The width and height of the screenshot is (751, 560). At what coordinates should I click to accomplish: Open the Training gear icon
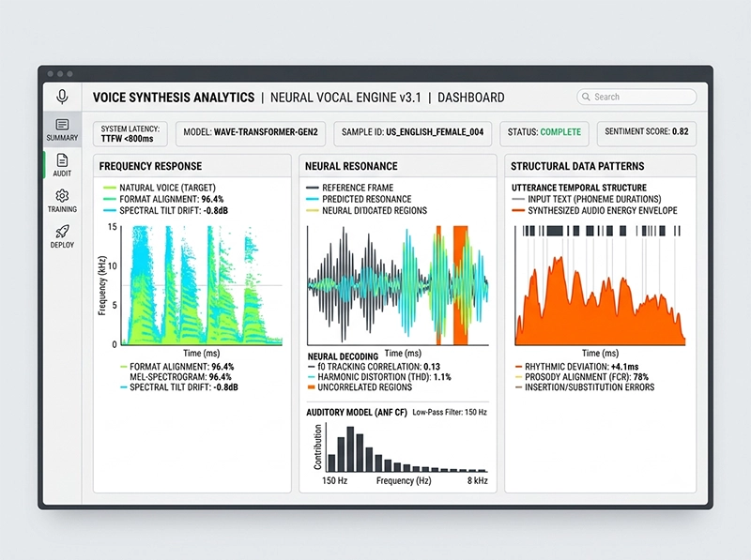coord(62,196)
